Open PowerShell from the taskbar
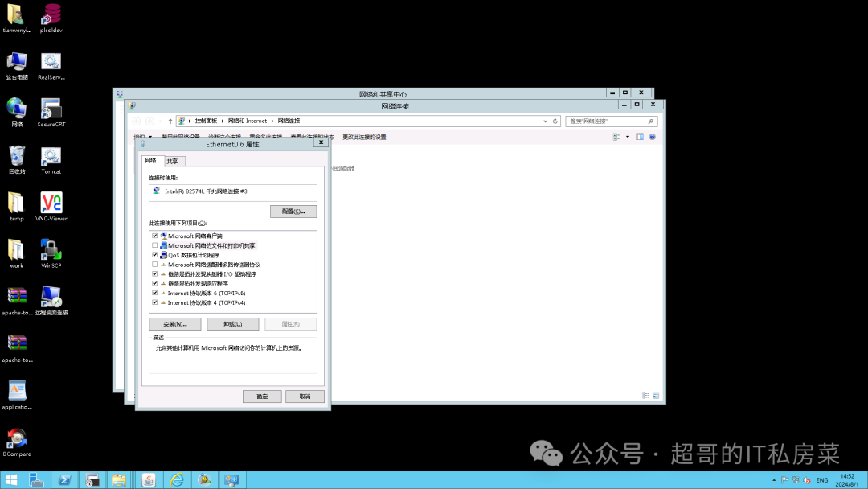The image size is (868, 489). pos(64,480)
